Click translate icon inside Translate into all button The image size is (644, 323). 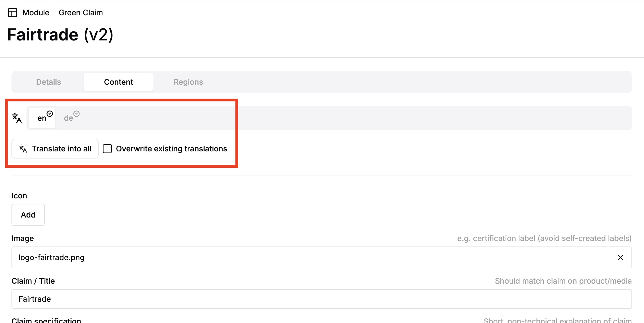pyautogui.click(x=23, y=149)
